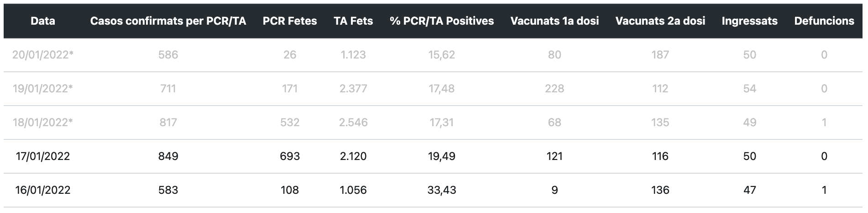Click the TA Fets column header

353,21
